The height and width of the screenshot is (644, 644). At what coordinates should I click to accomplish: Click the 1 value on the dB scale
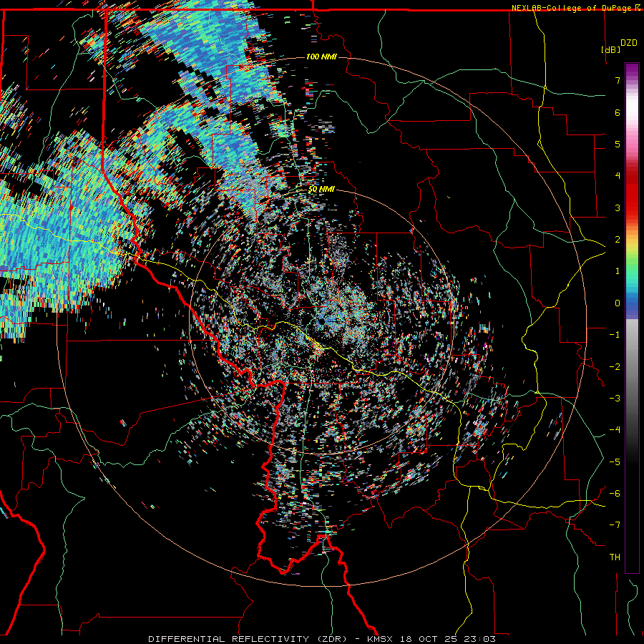point(618,271)
